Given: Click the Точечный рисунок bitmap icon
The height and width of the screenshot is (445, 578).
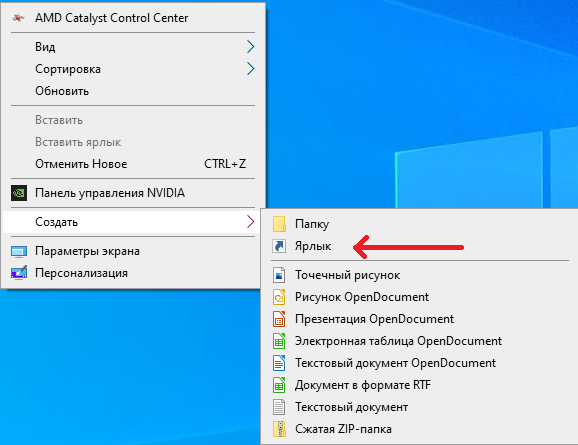Looking at the screenshot, I should tap(279, 275).
